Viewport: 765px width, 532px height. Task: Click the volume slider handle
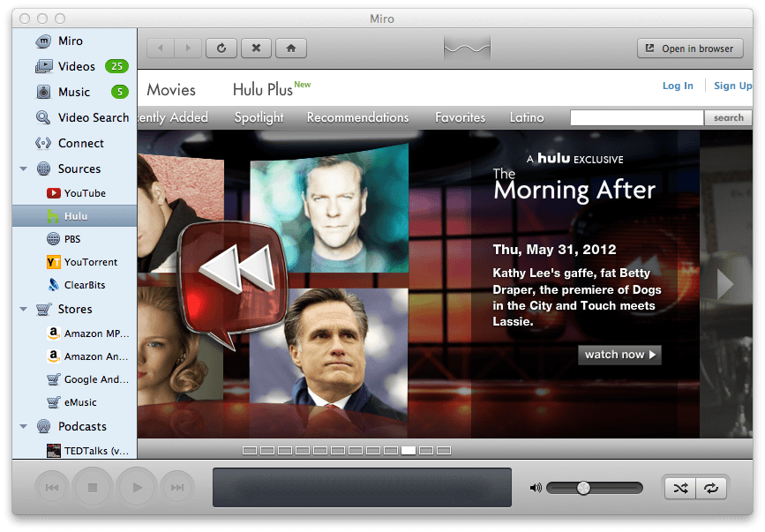(x=584, y=486)
